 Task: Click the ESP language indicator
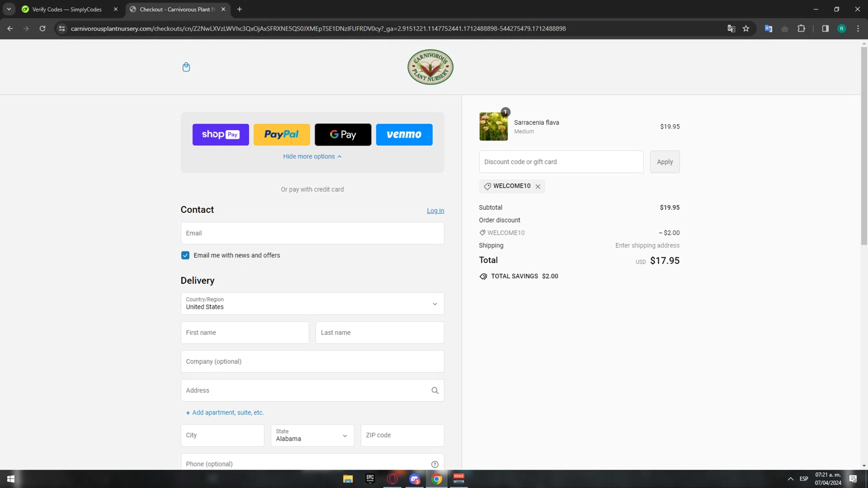[x=804, y=479]
